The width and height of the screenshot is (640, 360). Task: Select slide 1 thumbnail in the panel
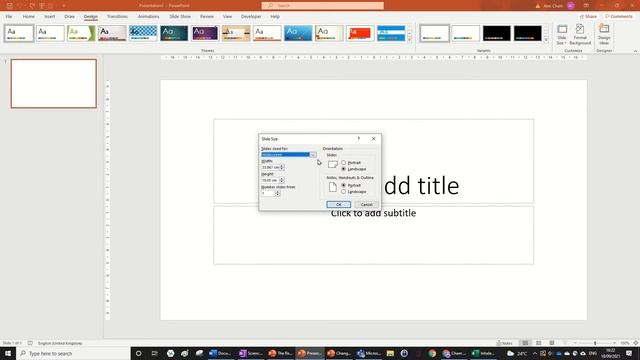[53, 84]
